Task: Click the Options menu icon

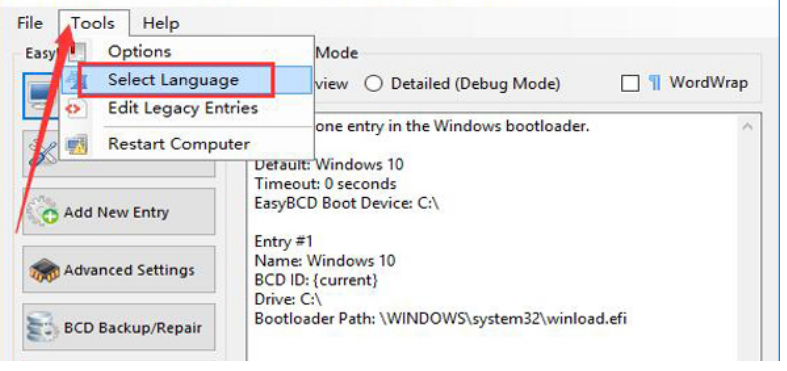Action: 77,52
